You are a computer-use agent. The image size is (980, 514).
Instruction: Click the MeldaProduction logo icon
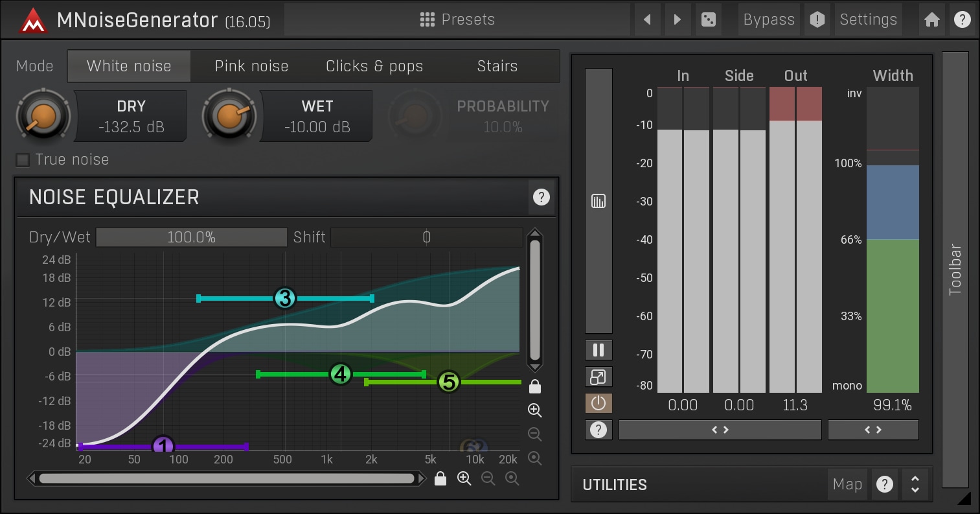pos(32,20)
